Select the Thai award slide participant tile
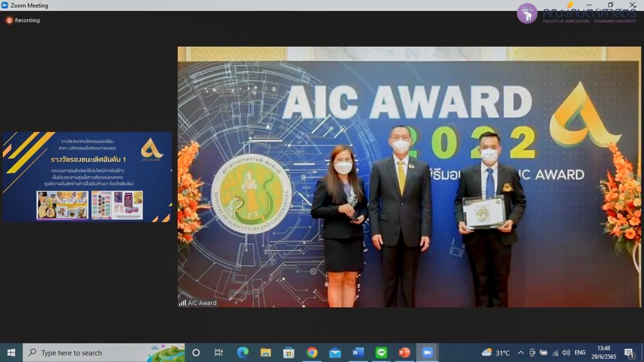Screen dimensions: 644x362 point(87,177)
